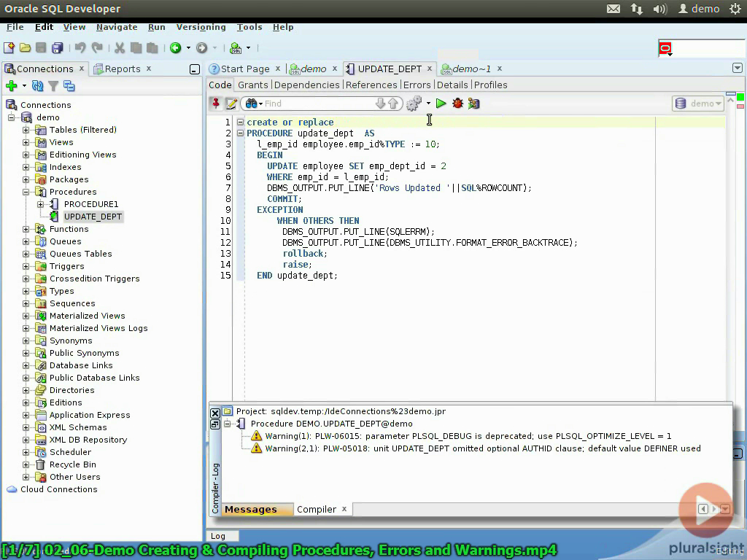The height and width of the screenshot is (560, 747).
Task: Run the procedure with green play icon
Action: (441, 104)
